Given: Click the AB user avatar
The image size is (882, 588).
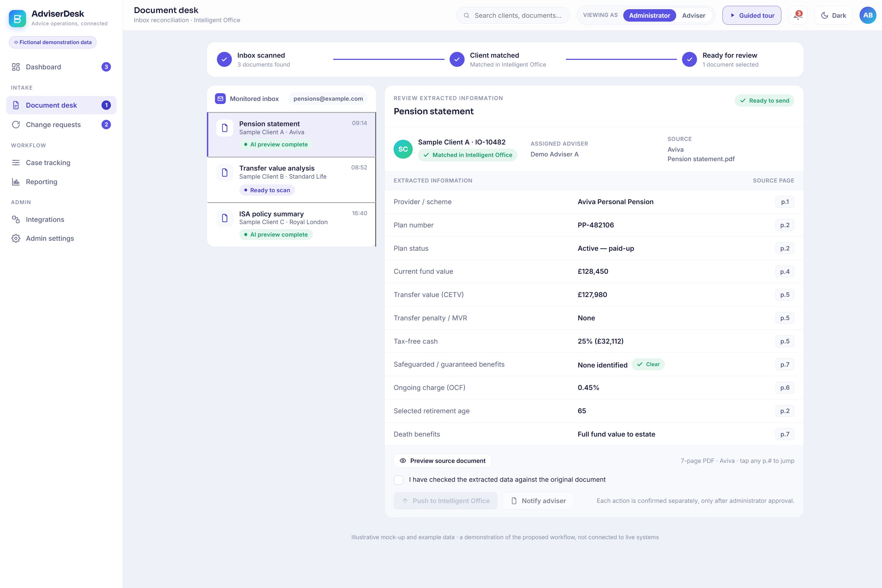Looking at the screenshot, I should (x=868, y=15).
